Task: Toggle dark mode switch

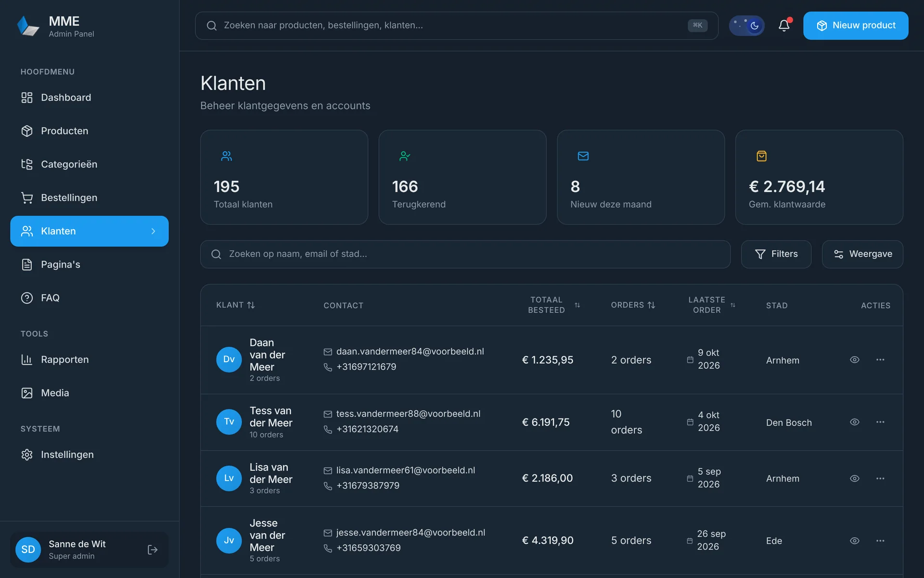Action: (x=746, y=26)
